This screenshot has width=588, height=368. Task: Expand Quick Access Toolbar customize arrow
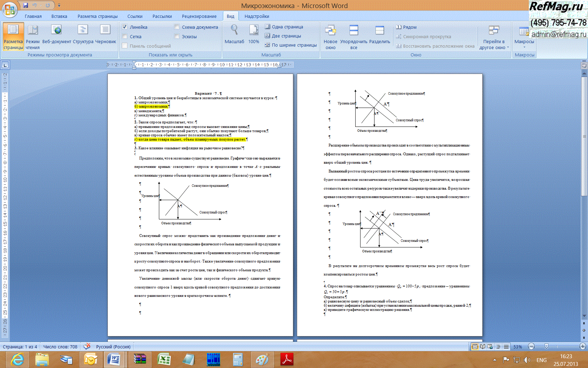tap(59, 5)
